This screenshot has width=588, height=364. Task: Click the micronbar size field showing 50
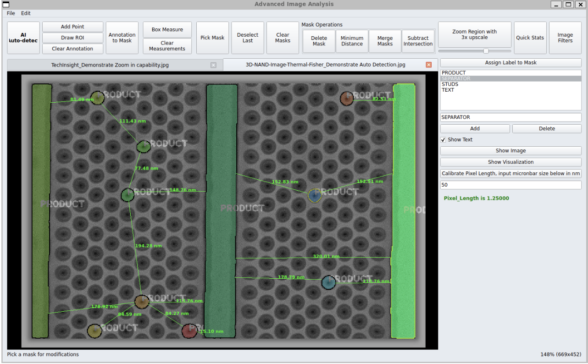point(511,185)
